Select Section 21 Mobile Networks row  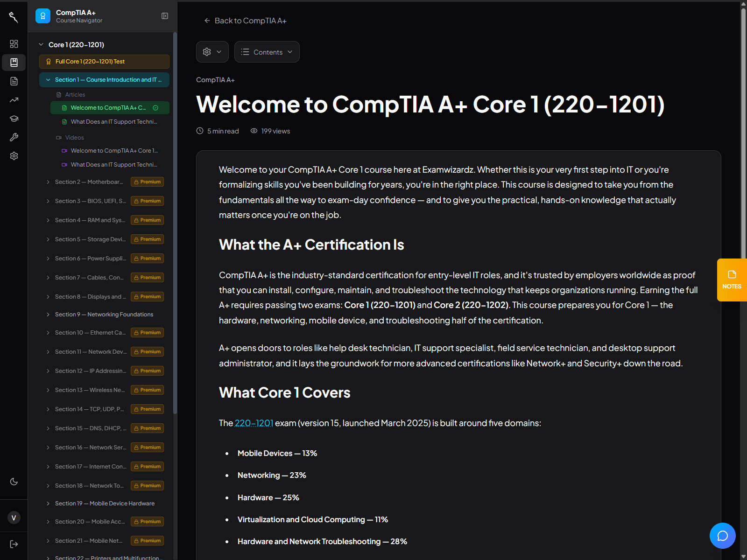click(x=104, y=541)
